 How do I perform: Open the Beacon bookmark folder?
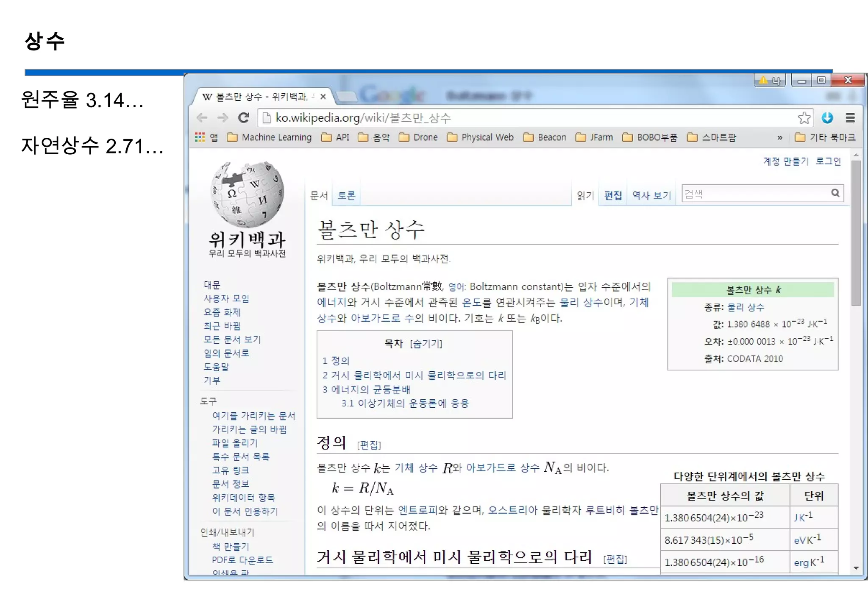pos(545,137)
